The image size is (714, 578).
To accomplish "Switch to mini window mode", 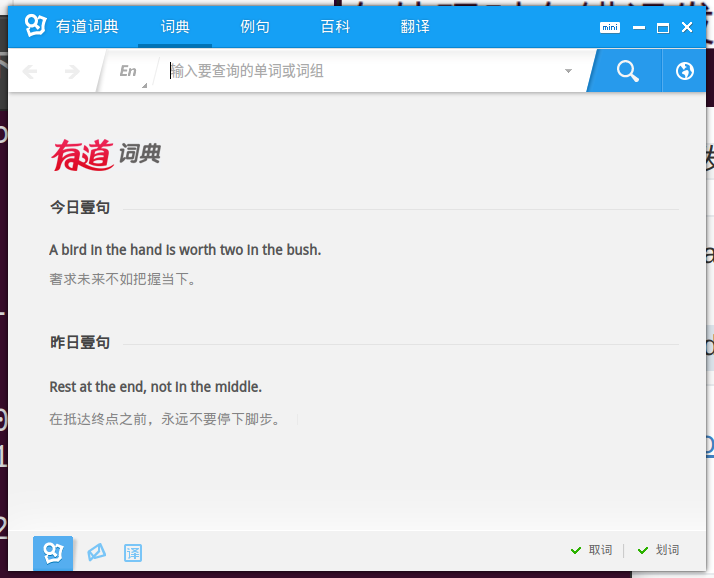I will coord(610,28).
